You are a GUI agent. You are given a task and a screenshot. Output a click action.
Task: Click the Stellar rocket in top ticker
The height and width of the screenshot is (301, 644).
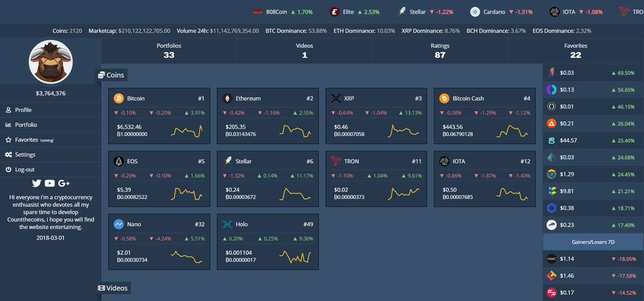pos(401,12)
